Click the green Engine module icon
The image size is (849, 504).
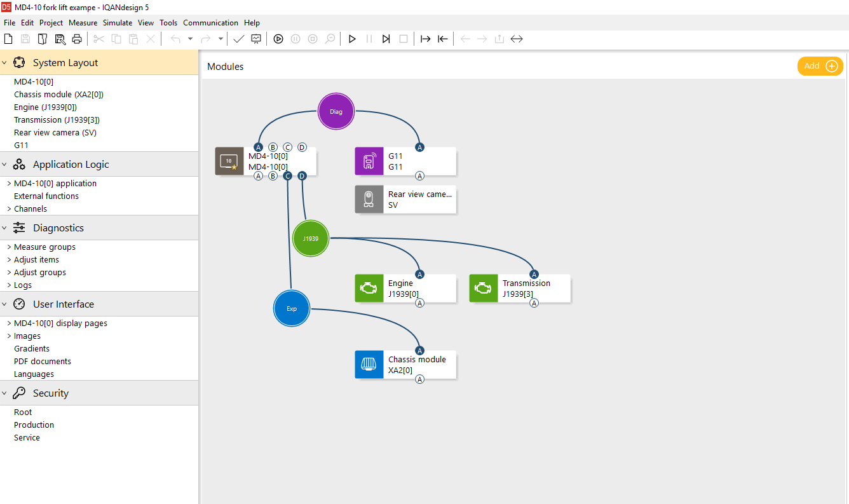(369, 288)
